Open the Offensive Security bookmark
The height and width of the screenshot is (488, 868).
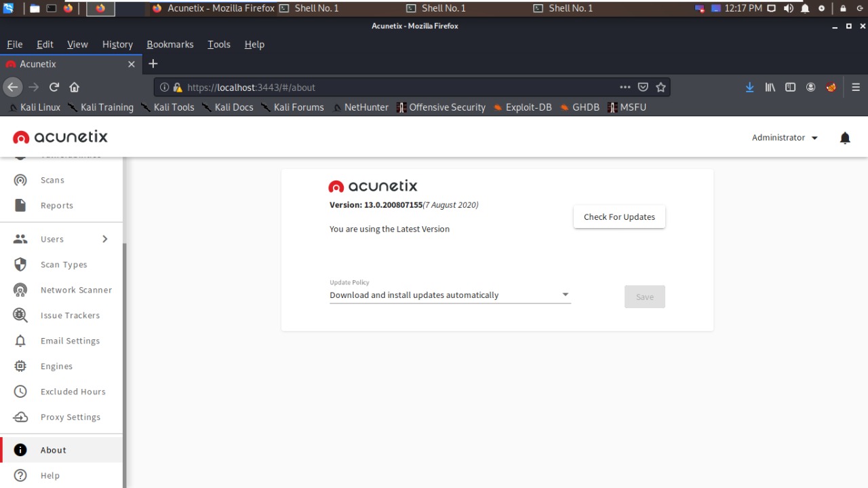pyautogui.click(x=441, y=107)
